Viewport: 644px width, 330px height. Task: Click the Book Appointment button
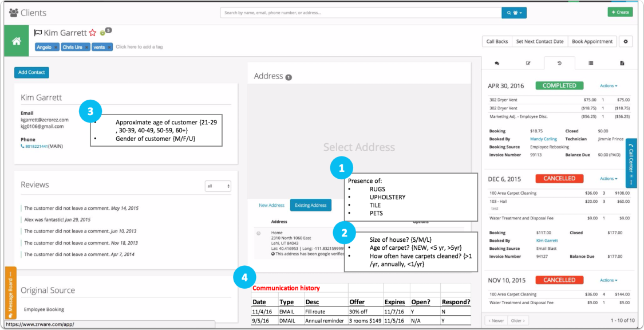592,41
